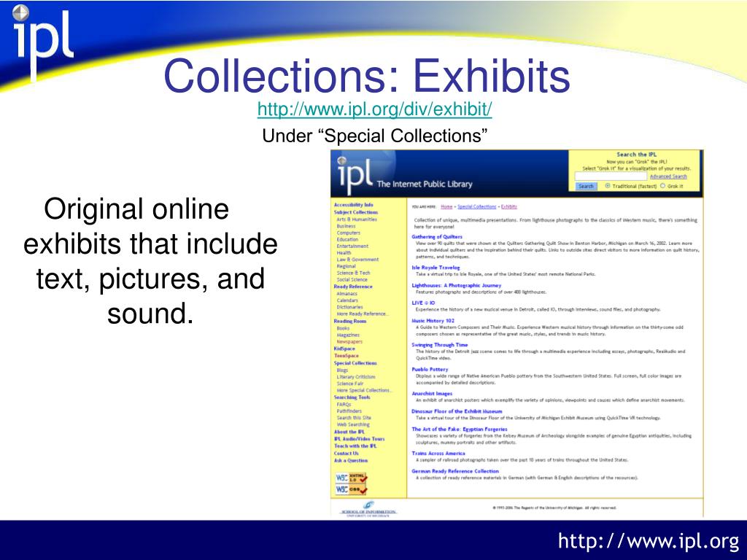Open the Pathfinders link

click(349, 411)
